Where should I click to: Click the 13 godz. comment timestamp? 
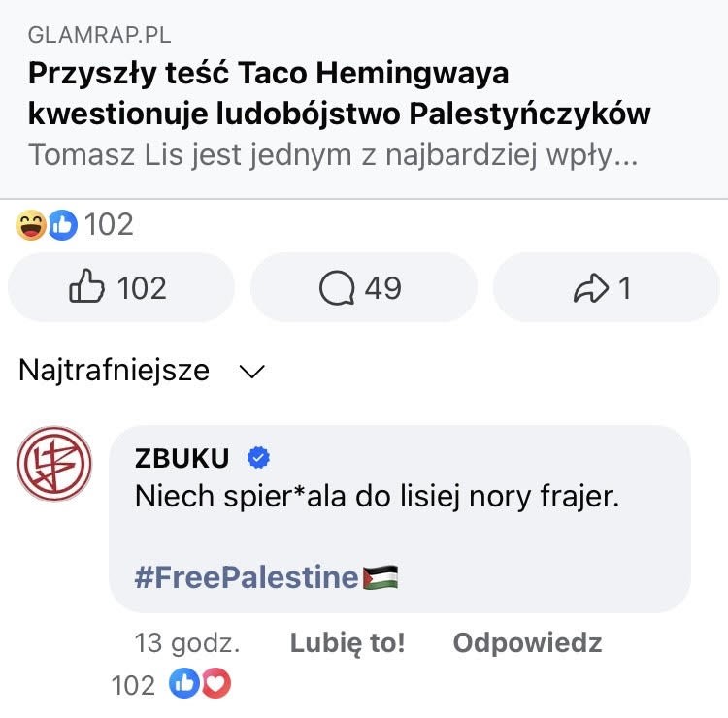pos(187,642)
